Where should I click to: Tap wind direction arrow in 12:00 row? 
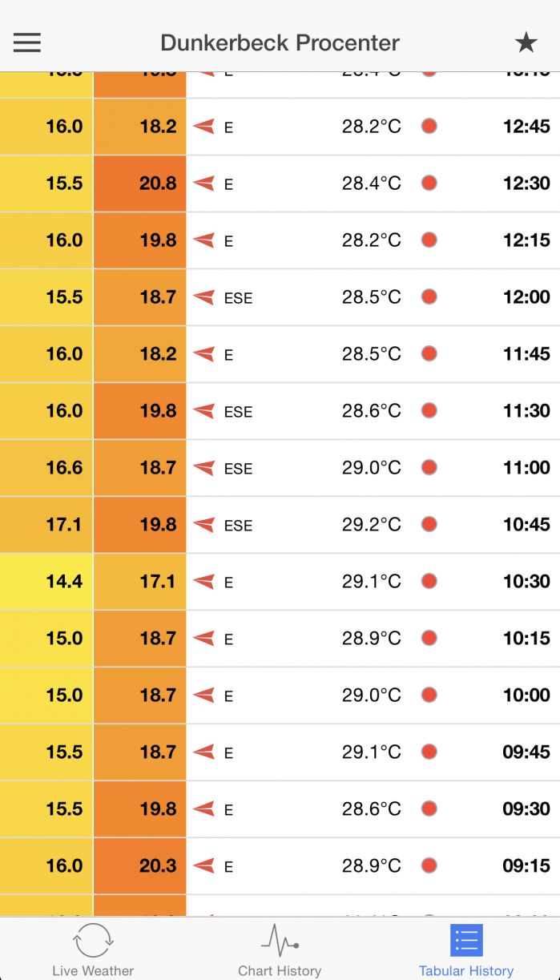point(203,297)
